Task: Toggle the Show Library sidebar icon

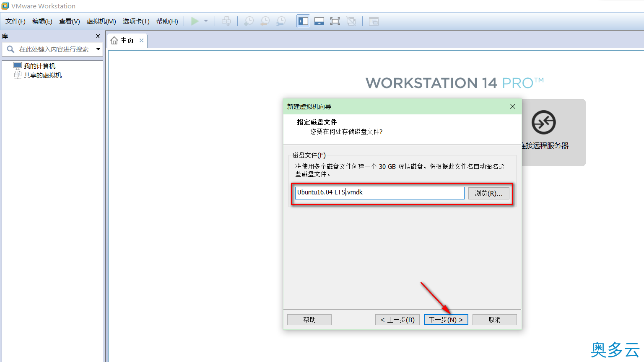Action: [304, 21]
